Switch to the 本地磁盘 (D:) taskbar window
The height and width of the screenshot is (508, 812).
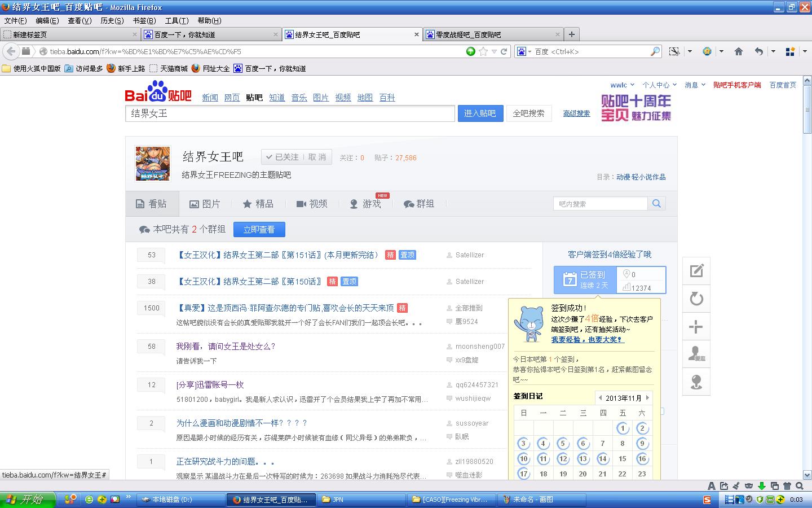[x=181, y=500]
